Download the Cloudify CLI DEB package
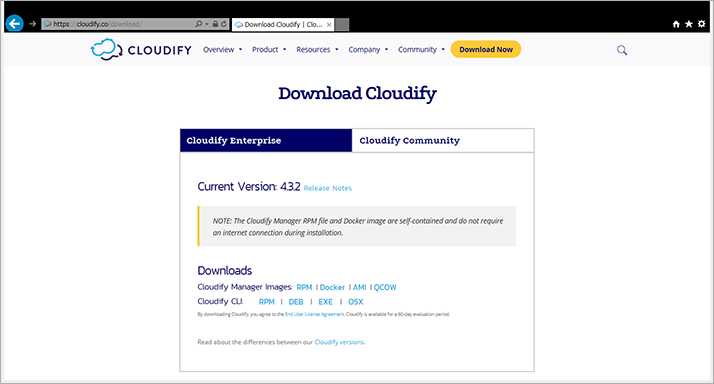 296,302
